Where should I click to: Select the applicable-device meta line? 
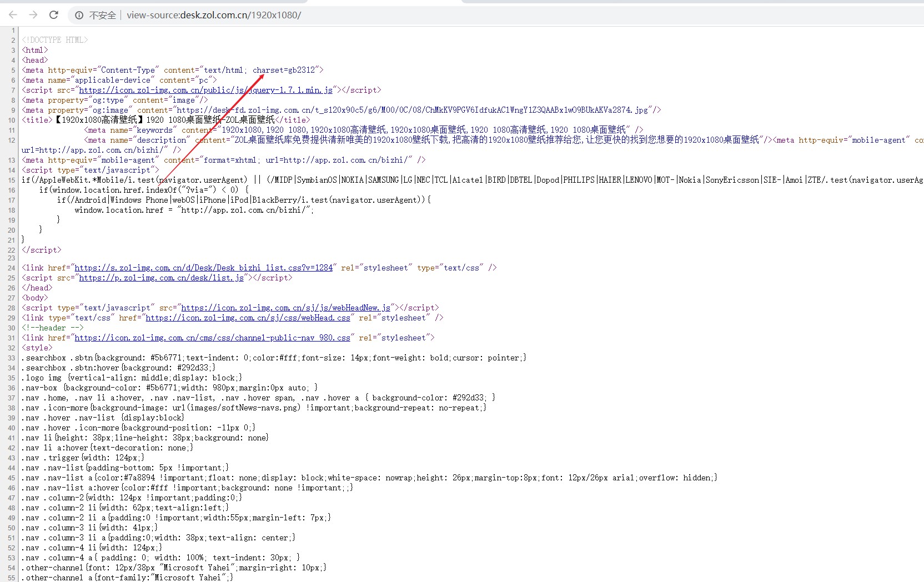tap(119, 80)
